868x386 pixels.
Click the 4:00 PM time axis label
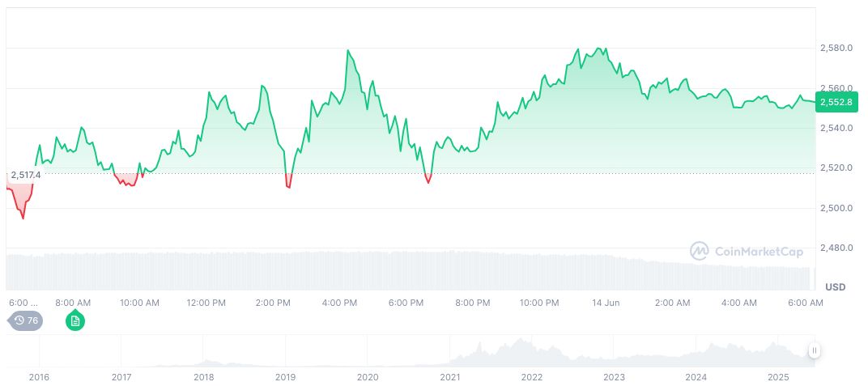(339, 303)
